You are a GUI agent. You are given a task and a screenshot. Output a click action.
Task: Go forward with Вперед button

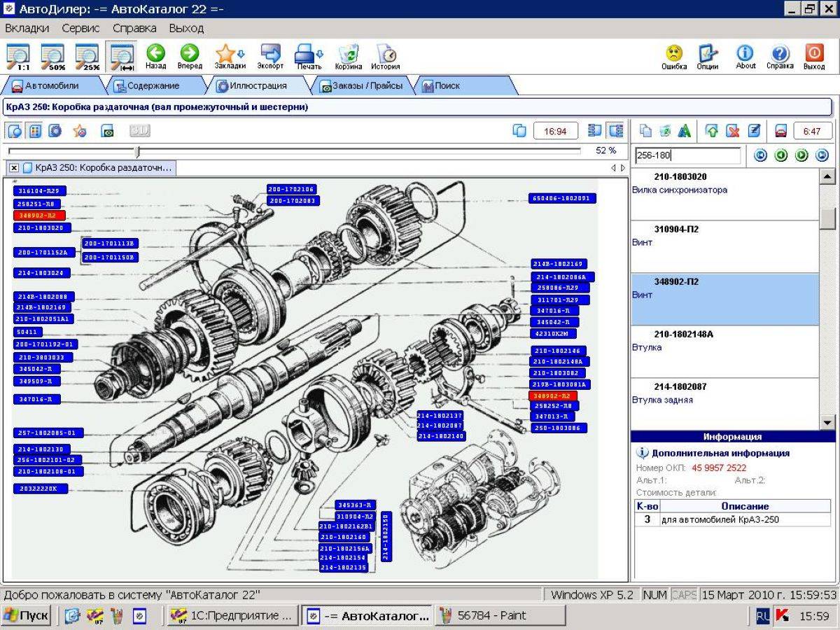coord(190,57)
